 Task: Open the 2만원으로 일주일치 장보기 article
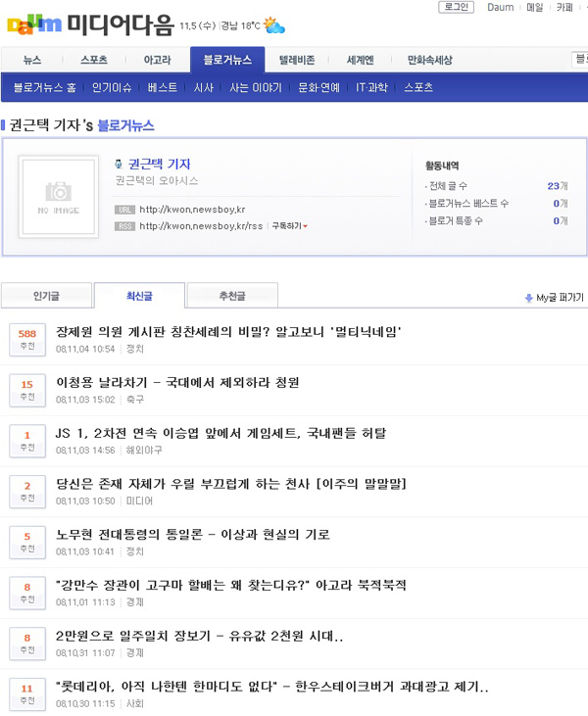(x=199, y=636)
